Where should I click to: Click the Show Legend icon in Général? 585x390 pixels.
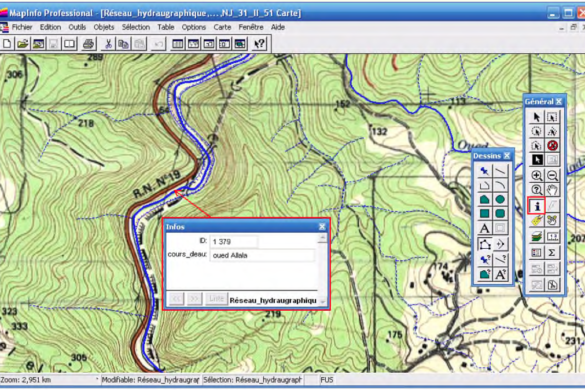[x=536, y=253]
